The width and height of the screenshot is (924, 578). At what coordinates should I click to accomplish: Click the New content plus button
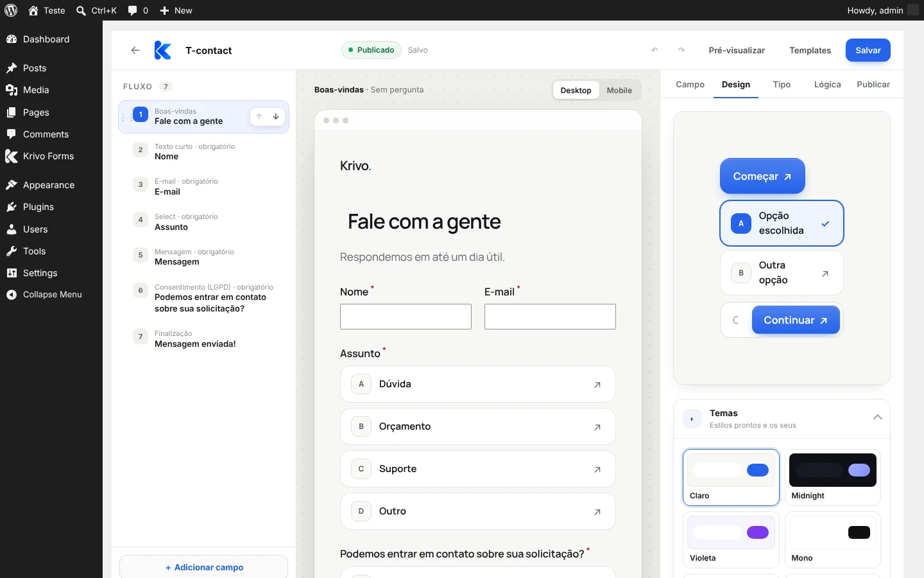point(176,10)
